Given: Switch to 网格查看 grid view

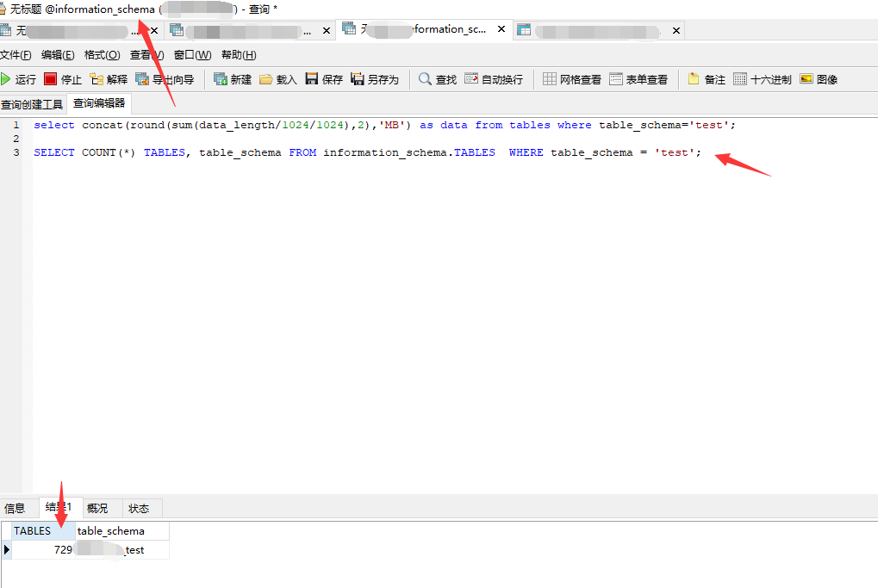Looking at the screenshot, I should [572, 79].
